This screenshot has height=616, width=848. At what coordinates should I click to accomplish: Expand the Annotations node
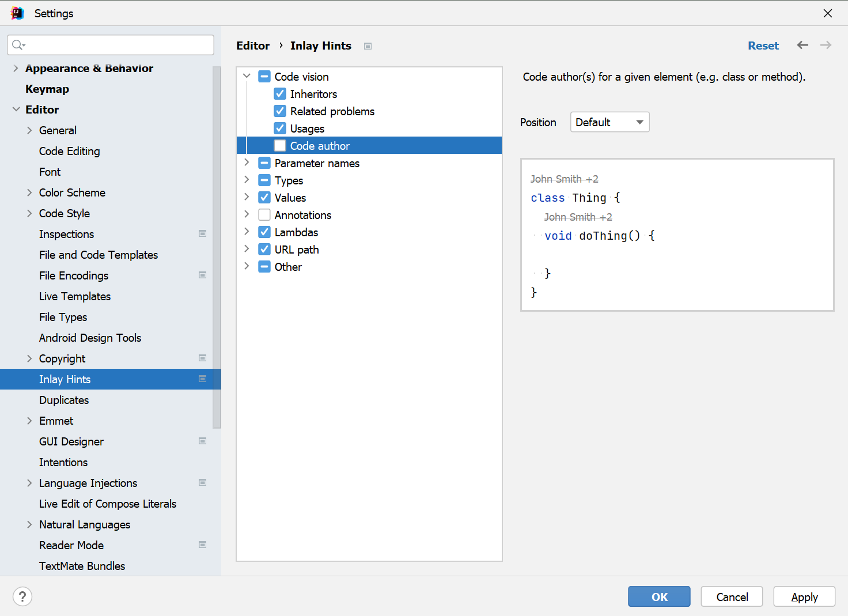click(247, 214)
